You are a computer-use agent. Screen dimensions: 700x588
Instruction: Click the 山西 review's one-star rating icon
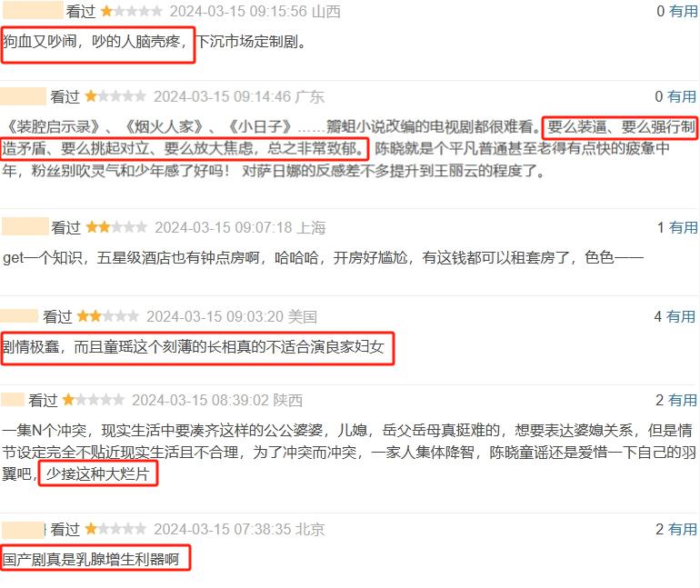pos(131,11)
